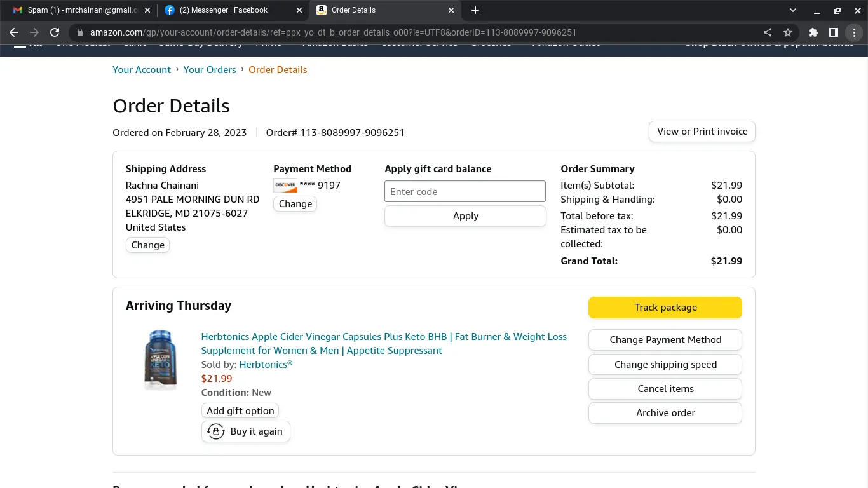Open the Extensions puzzle icon

tap(813, 32)
